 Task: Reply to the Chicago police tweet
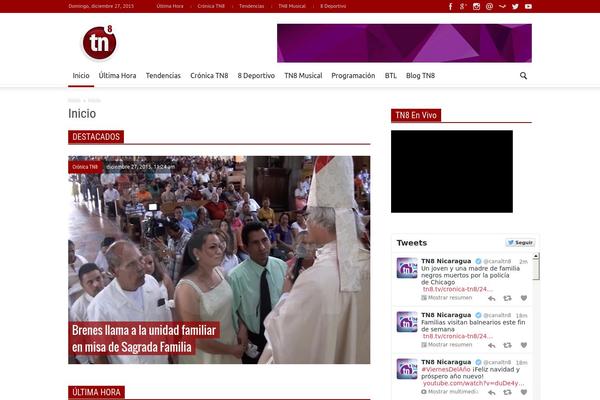click(x=492, y=298)
